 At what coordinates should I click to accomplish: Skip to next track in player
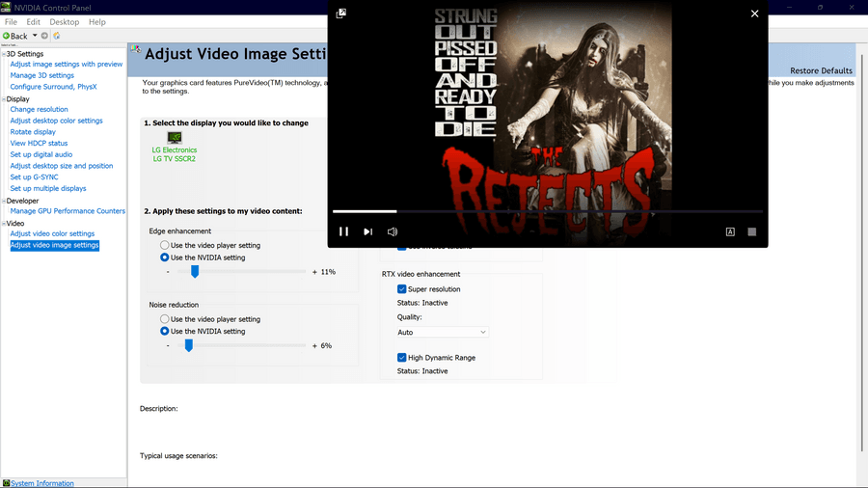(x=367, y=231)
